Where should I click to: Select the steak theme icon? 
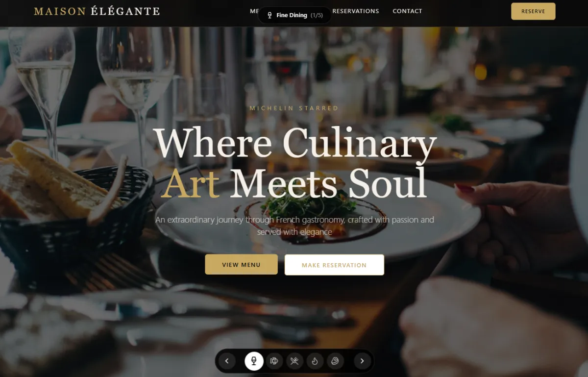(335, 361)
